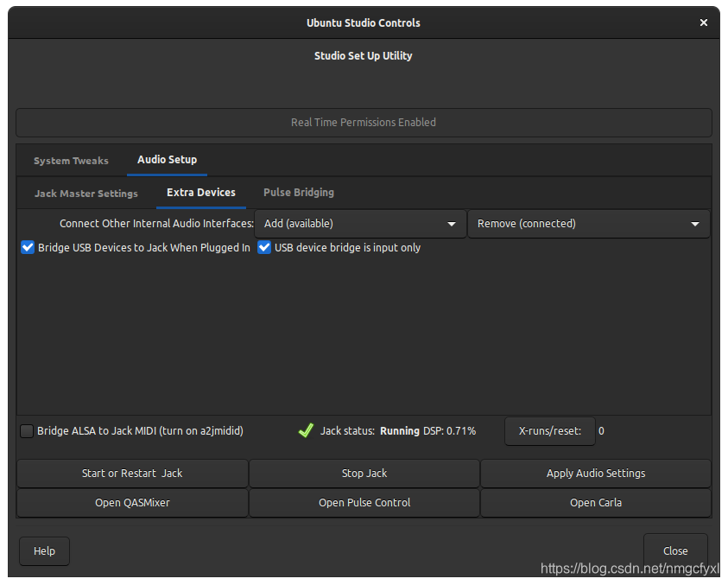728x585 pixels.
Task: Open the Jack Master Settings tab
Action: point(85,194)
